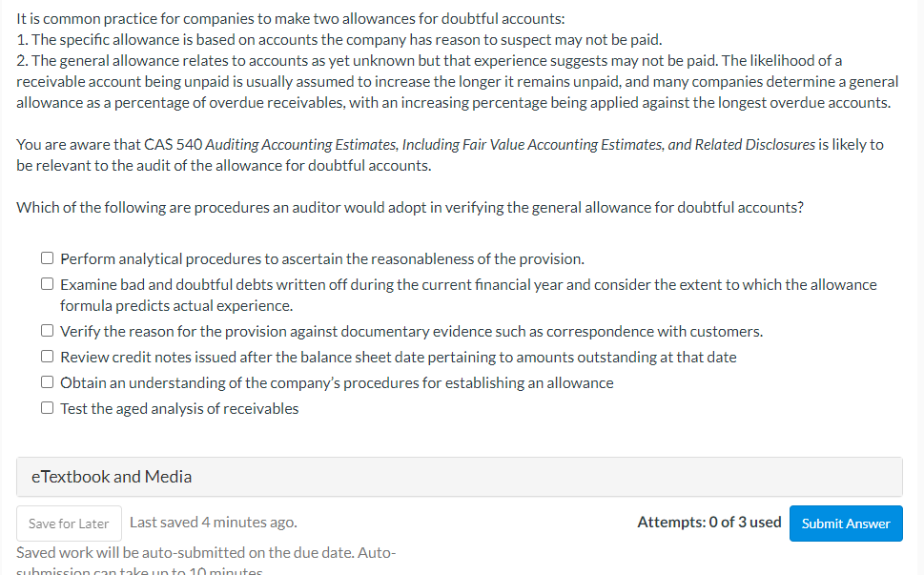The width and height of the screenshot is (924, 575).
Task: Enable the 'Obtain an understanding' checkbox
Action: (47, 380)
